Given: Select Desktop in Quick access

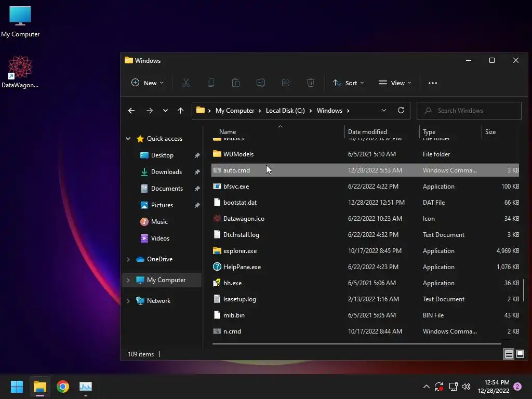Looking at the screenshot, I should pyautogui.click(x=162, y=155).
